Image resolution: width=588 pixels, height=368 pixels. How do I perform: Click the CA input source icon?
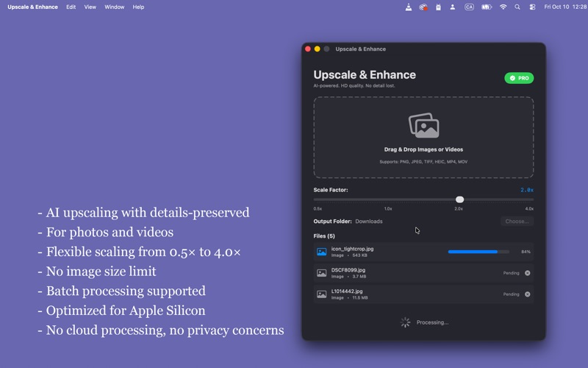click(x=469, y=7)
